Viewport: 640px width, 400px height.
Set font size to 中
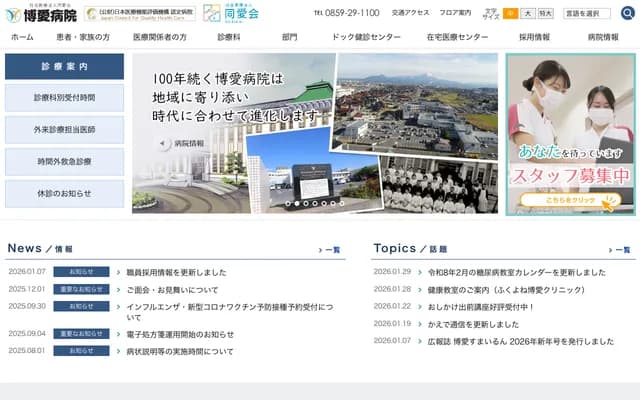click(510, 13)
